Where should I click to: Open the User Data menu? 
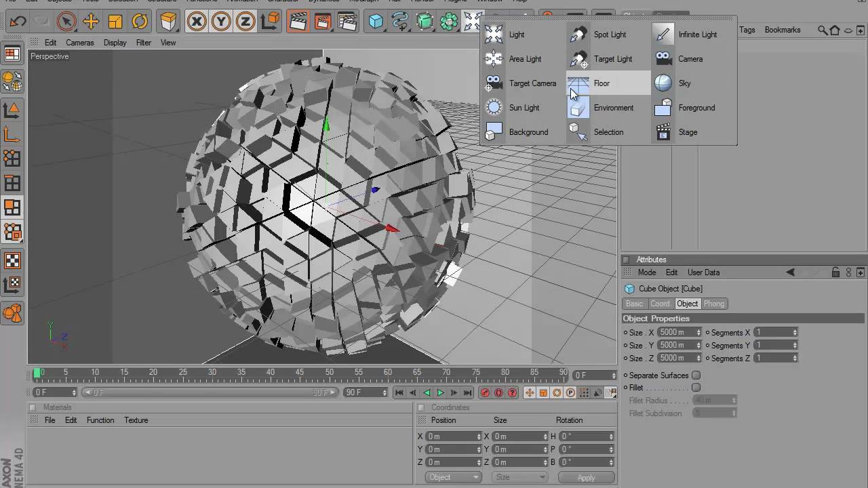coord(703,272)
